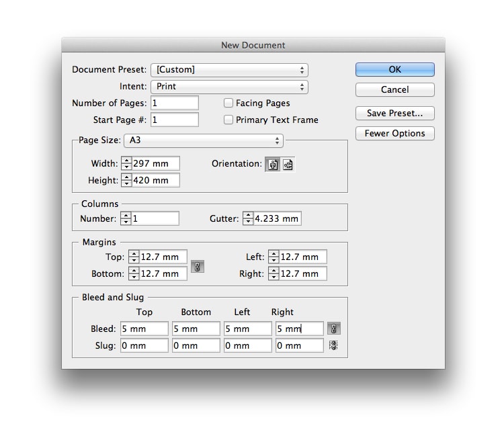The width and height of the screenshot is (504, 430).
Task: Increase Left margin with up stepper
Action: pyautogui.click(x=274, y=253)
